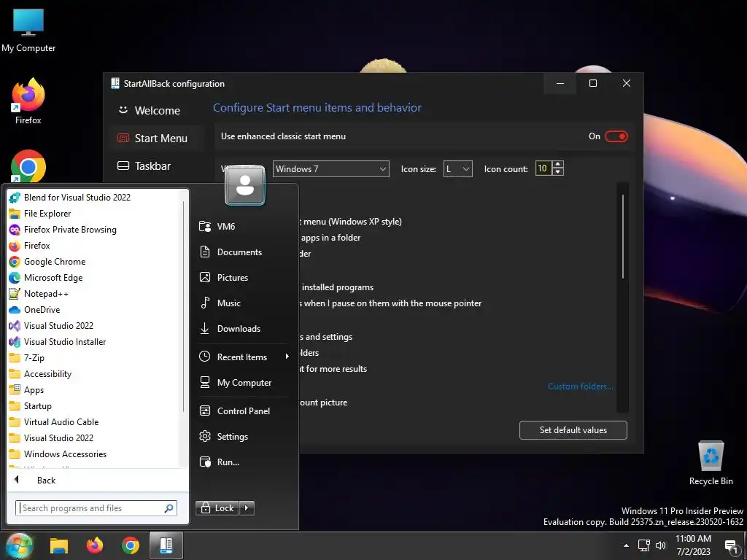Open network tray icon

(x=644, y=545)
